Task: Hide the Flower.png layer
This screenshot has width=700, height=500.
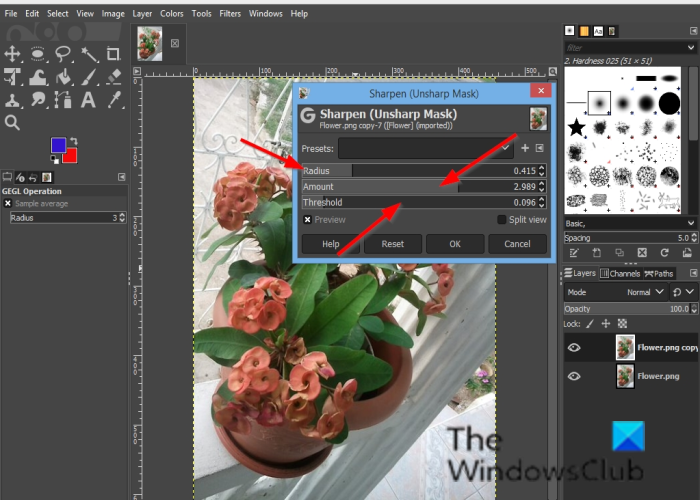Action: pyautogui.click(x=574, y=377)
